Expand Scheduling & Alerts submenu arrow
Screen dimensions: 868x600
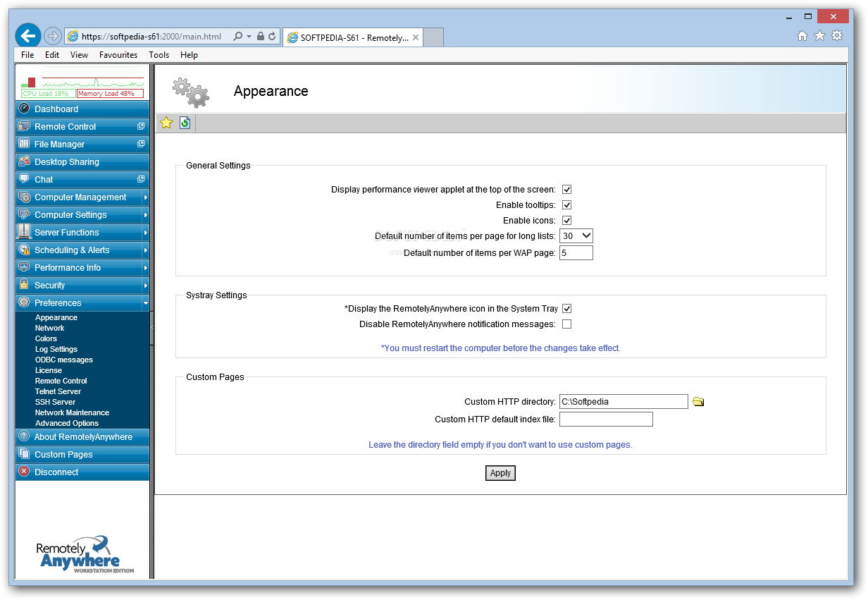pyautogui.click(x=145, y=250)
